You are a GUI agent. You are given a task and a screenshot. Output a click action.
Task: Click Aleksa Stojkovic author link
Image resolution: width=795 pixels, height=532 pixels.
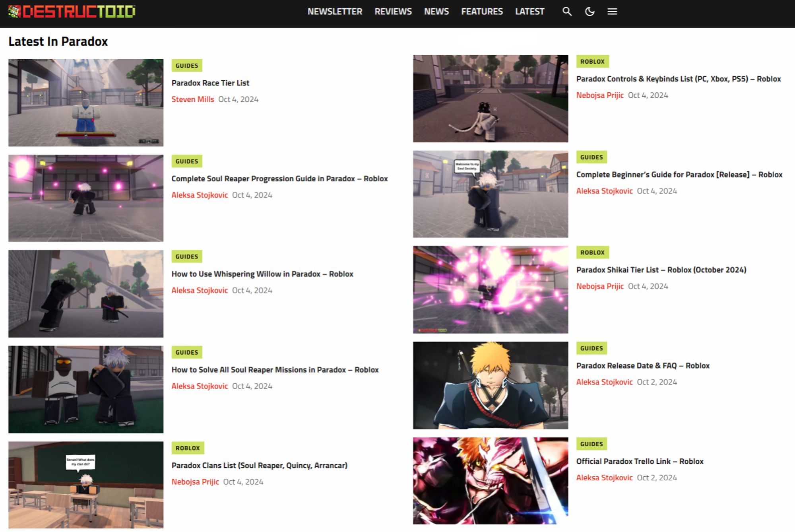(200, 195)
